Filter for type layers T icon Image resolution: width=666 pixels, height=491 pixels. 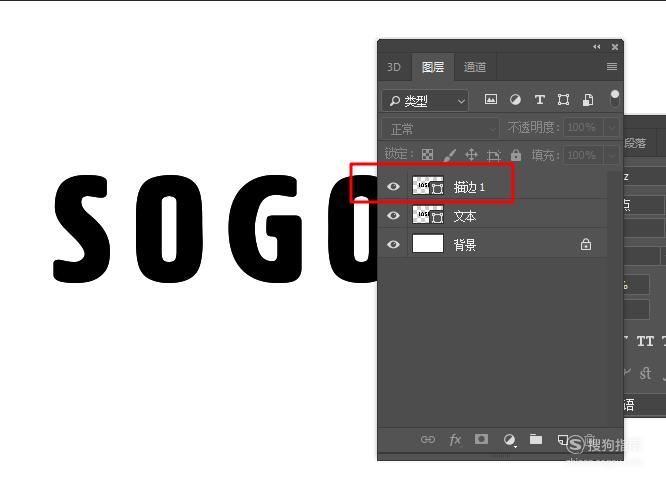[539, 100]
